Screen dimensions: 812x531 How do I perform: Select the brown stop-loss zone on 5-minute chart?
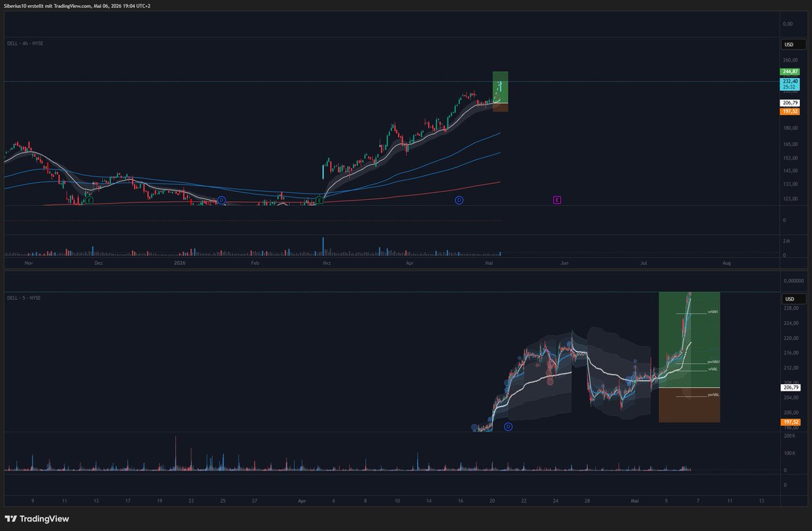pyautogui.click(x=689, y=405)
